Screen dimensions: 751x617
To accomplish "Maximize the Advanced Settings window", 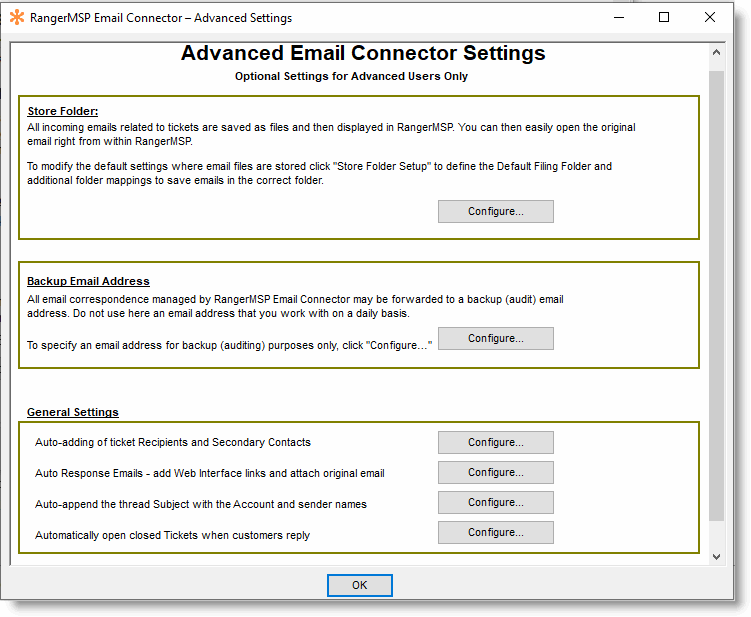I will click(x=664, y=18).
